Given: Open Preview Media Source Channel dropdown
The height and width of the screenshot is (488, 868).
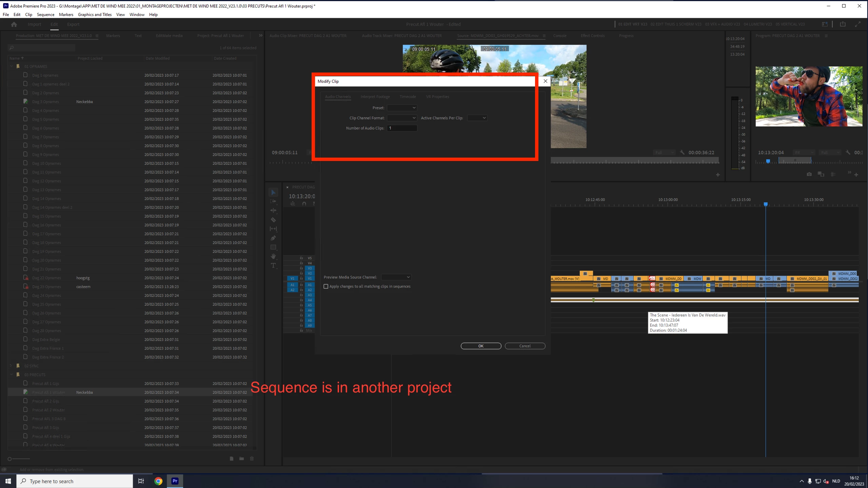Looking at the screenshot, I should (396, 277).
